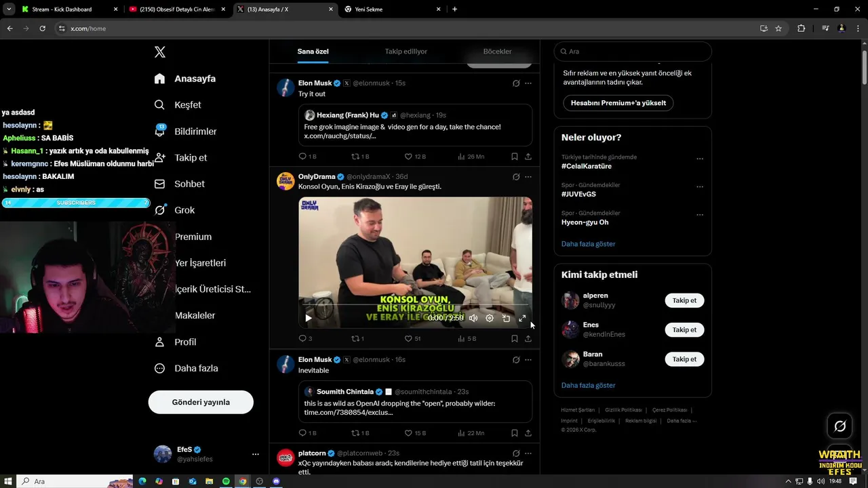This screenshot has width=868, height=488.
Task: Repost Elon Musk's "Try it out" post
Action: 355,157
